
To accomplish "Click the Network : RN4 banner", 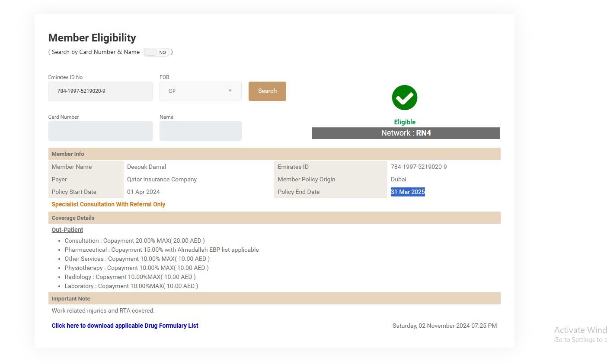I will [406, 133].
